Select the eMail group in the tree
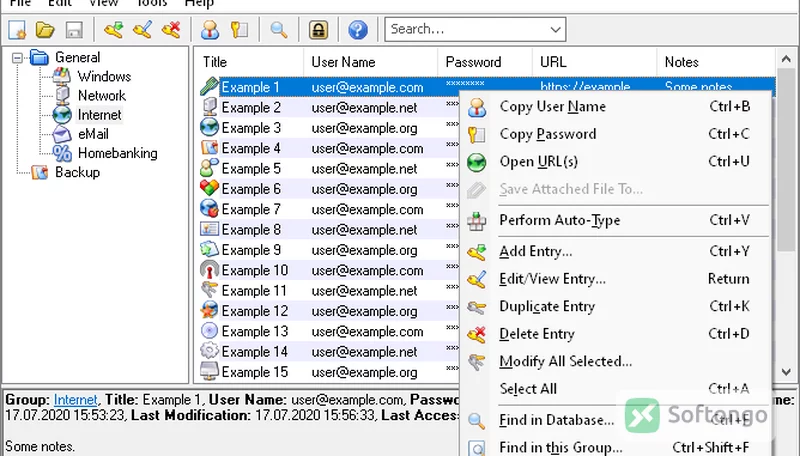This screenshot has width=800, height=456. click(x=81, y=134)
